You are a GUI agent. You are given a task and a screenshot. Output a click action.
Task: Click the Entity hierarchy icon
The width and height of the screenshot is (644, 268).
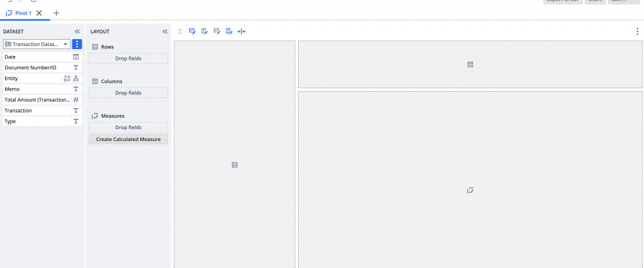point(75,78)
